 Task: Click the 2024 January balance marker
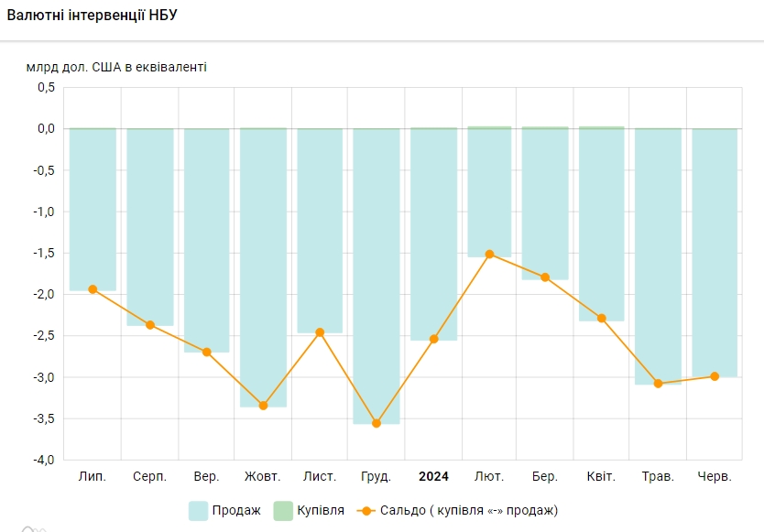(433, 339)
